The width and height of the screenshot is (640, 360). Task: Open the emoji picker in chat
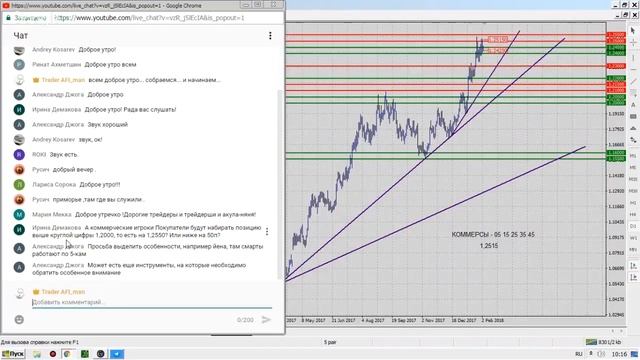pos(19,320)
